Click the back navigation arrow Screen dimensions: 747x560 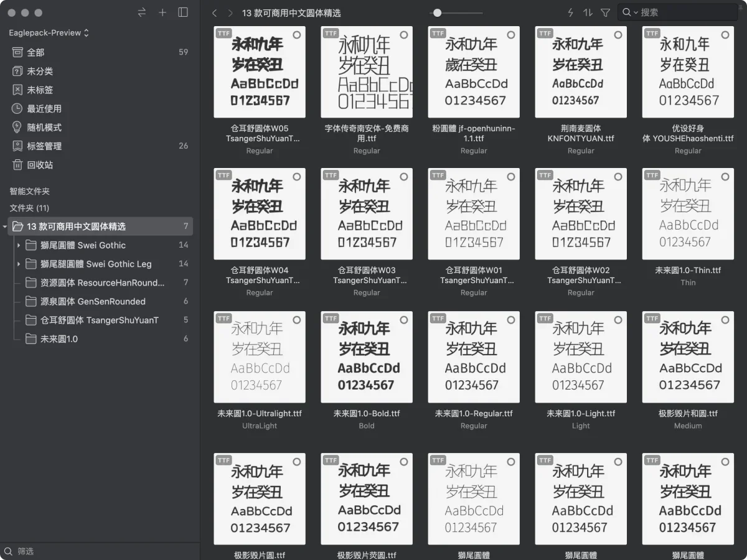click(215, 12)
